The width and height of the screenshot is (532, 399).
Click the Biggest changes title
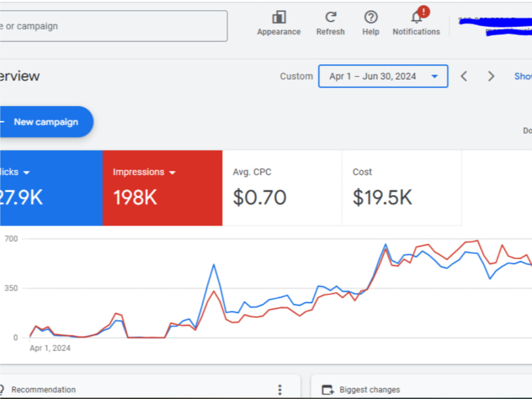370,389
